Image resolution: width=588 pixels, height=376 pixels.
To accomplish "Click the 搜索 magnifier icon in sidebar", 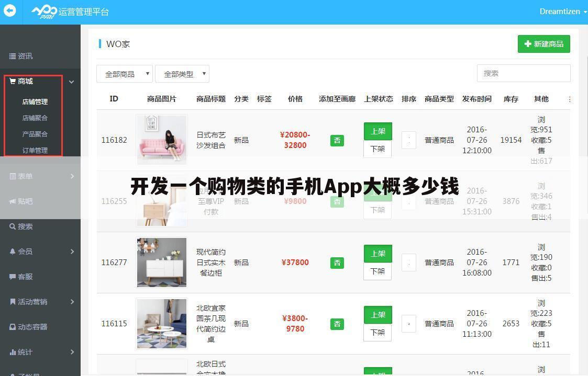I will [13, 226].
